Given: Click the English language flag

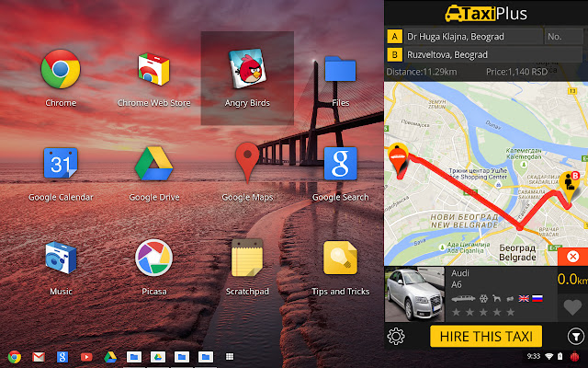Looking at the screenshot, I should (524, 298).
